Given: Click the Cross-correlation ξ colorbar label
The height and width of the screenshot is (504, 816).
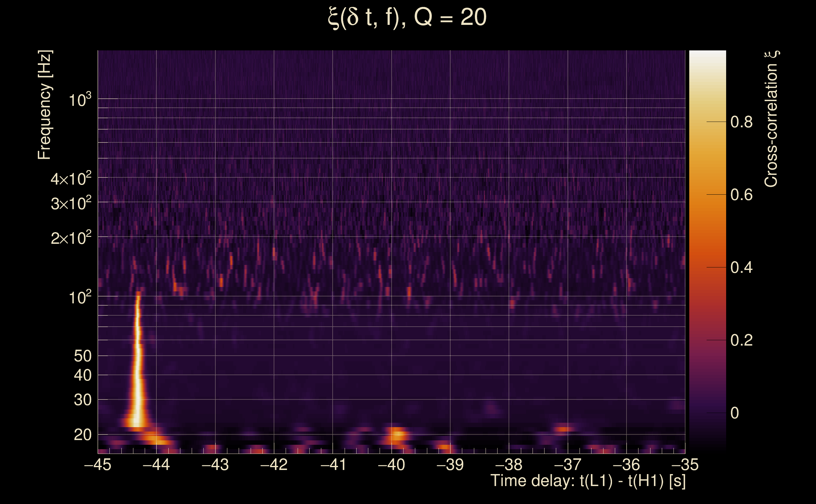Looking at the screenshot, I should click(x=772, y=119).
